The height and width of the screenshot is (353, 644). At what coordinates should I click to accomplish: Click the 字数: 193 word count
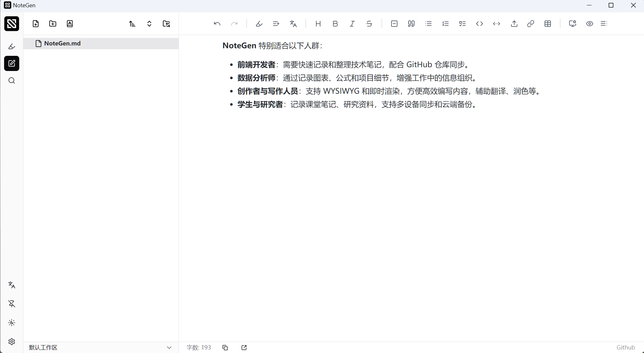pos(199,347)
